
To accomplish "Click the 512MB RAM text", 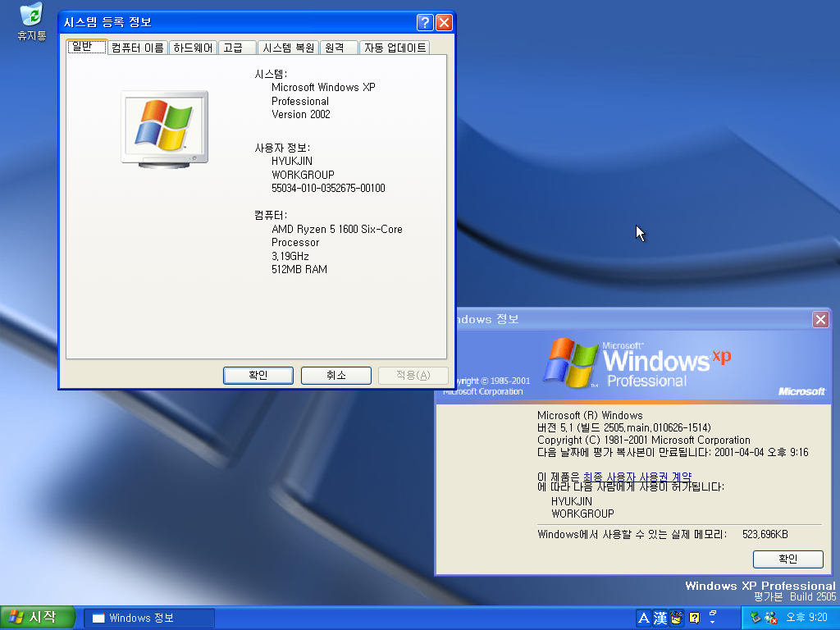I will coord(299,269).
